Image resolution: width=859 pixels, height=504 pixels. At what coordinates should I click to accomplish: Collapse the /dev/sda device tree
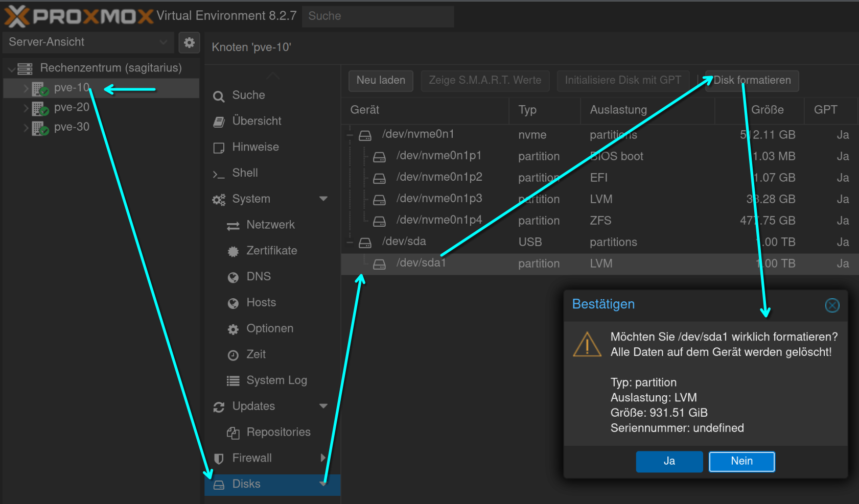(x=350, y=242)
